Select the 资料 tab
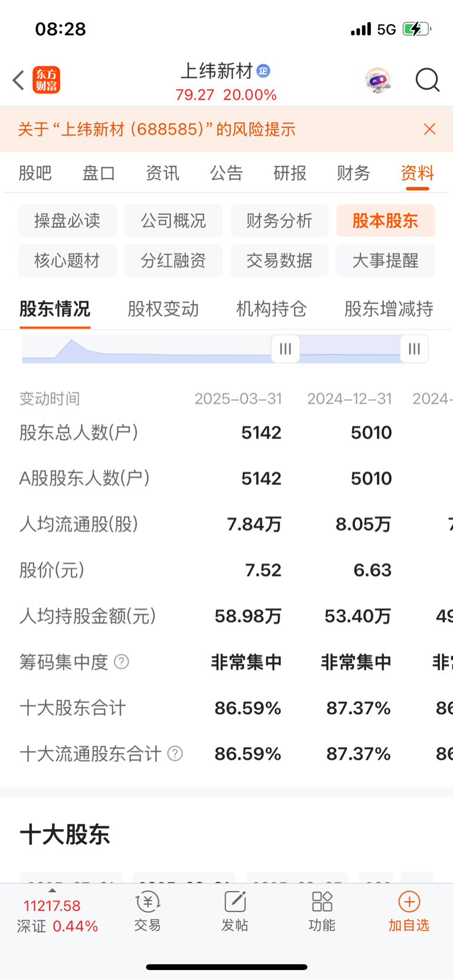The height and width of the screenshot is (980, 453). 417,173
